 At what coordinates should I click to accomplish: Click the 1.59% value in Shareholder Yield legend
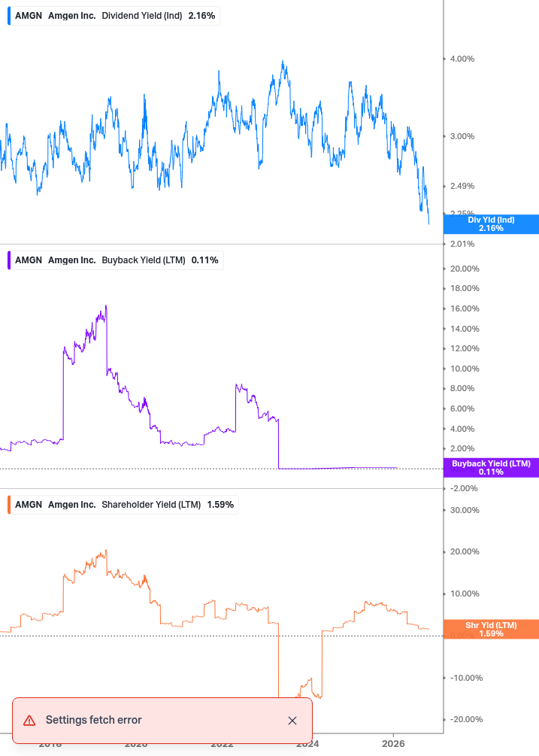(x=220, y=505)
